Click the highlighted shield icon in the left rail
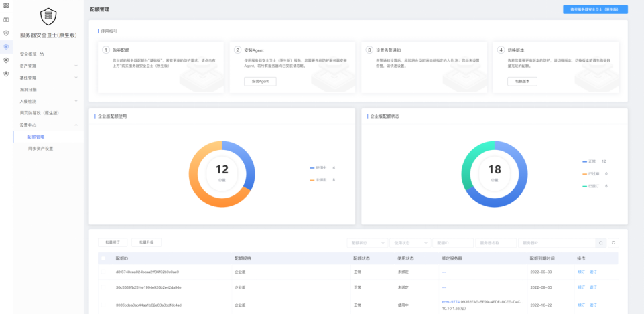This screenshot has width=644, height=314. coord(6,47)
